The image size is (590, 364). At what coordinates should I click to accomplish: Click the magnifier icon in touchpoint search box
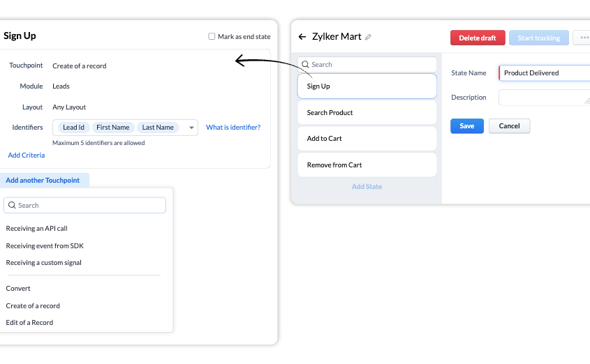12,205
